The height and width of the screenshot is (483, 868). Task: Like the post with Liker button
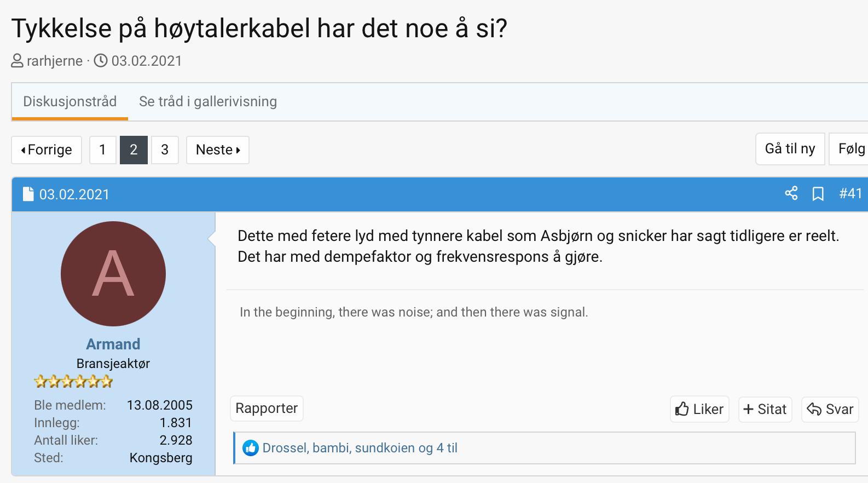tap(699, 409)
